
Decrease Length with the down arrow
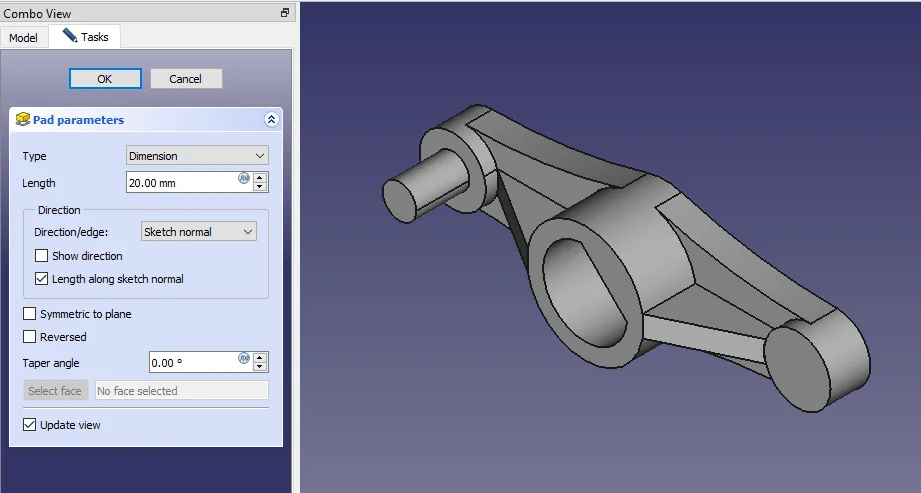click(x=261, y=188)
